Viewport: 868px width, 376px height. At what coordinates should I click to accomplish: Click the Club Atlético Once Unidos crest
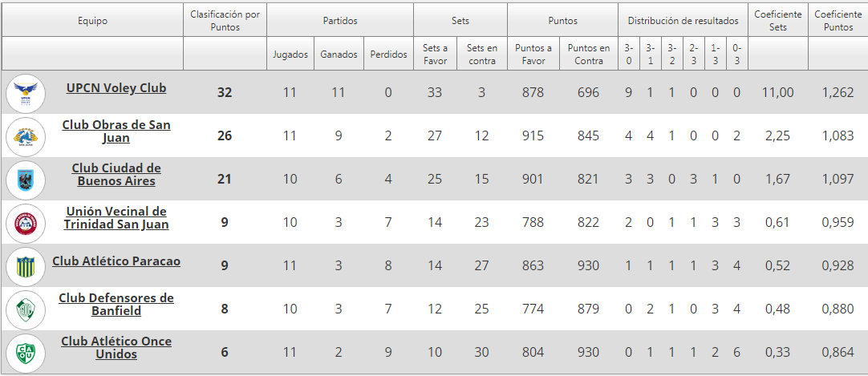26,353
